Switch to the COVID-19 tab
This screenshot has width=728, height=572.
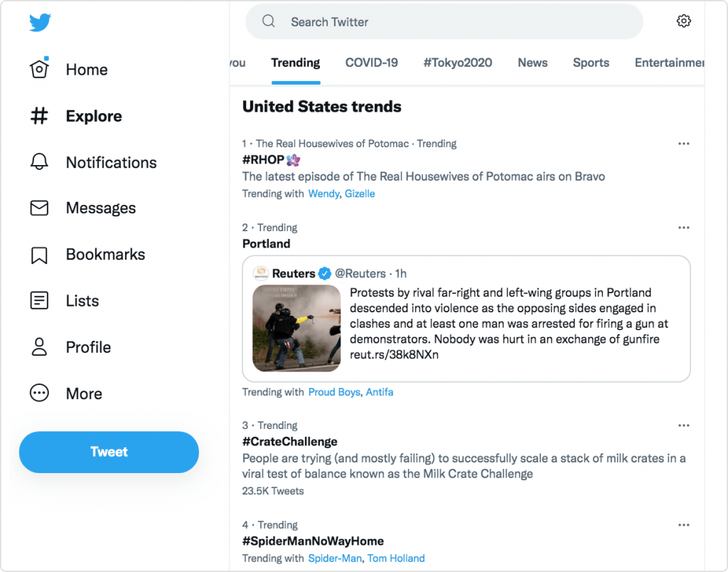pyautogui.click(x=371, y=63)
